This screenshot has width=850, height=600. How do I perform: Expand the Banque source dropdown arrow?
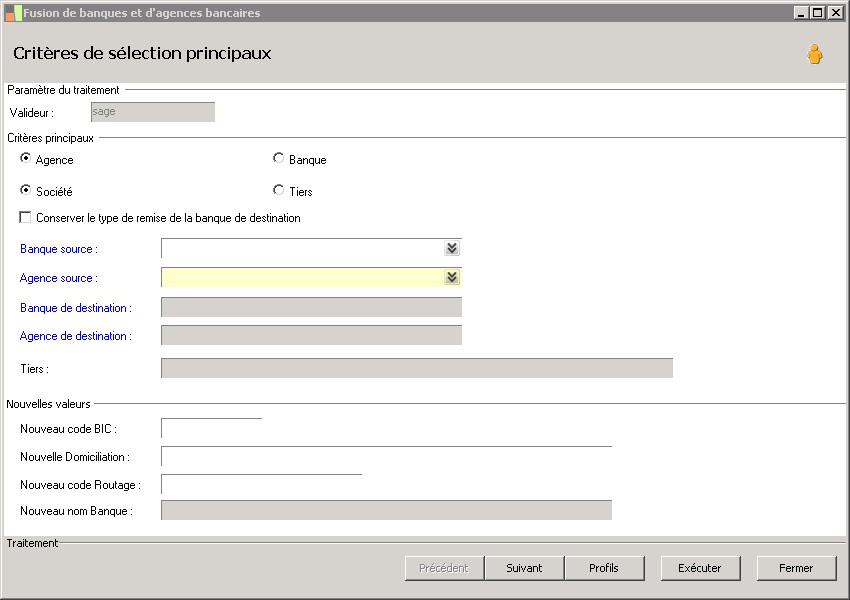[x=452, y=249]
